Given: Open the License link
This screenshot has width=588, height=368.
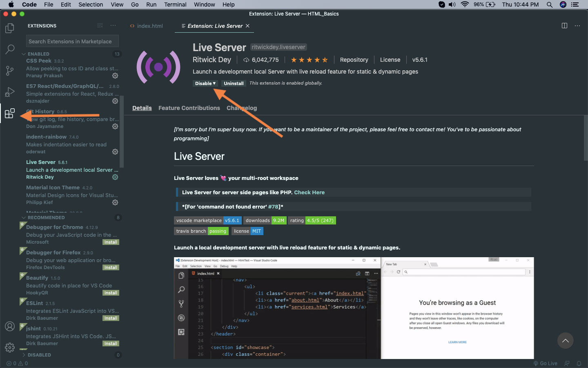Looking at the screenshot, I should (x=390, y=60).
